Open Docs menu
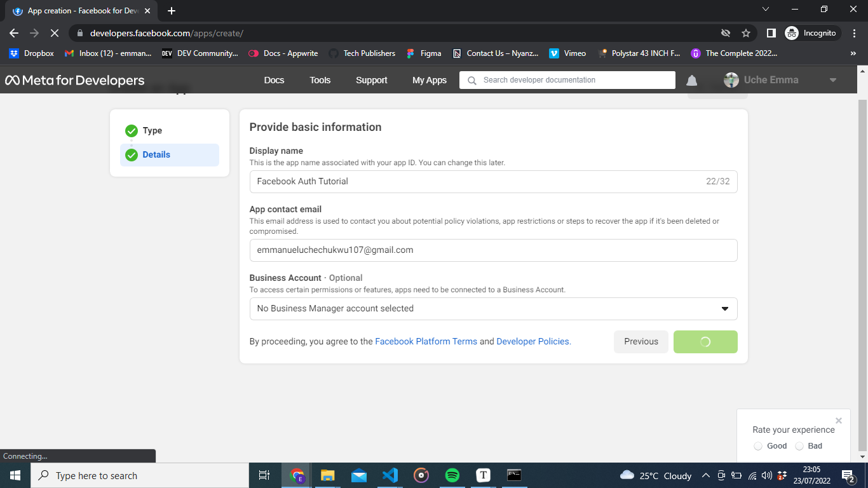Screen dimensions: 868x488 (274, 80)
